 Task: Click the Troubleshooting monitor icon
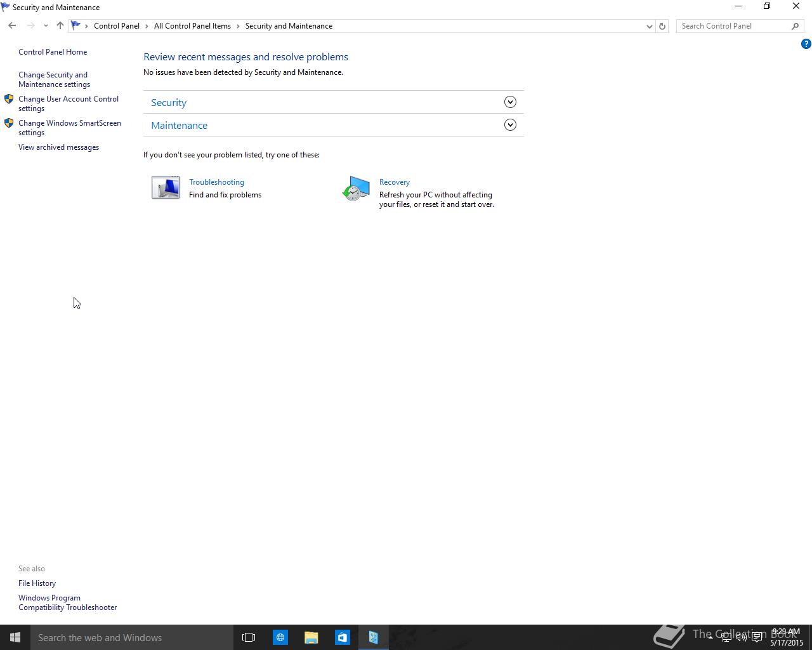click(166, 188)
